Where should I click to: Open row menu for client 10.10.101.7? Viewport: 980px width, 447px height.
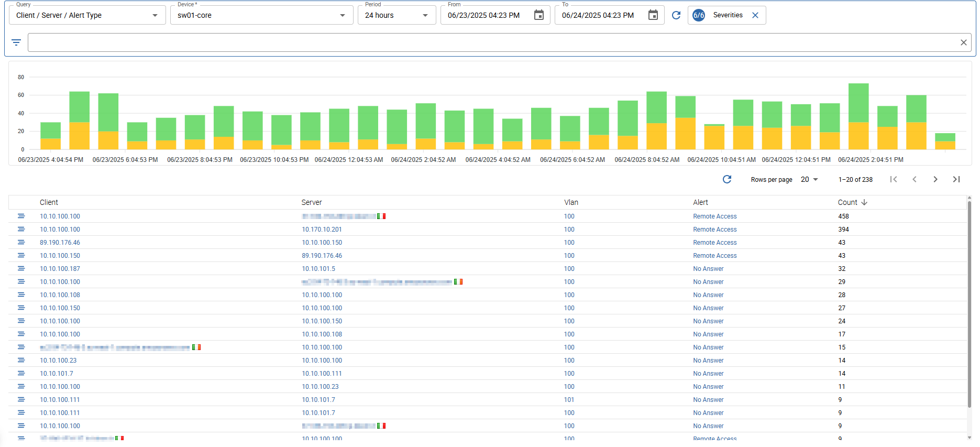tap(21, 373)
